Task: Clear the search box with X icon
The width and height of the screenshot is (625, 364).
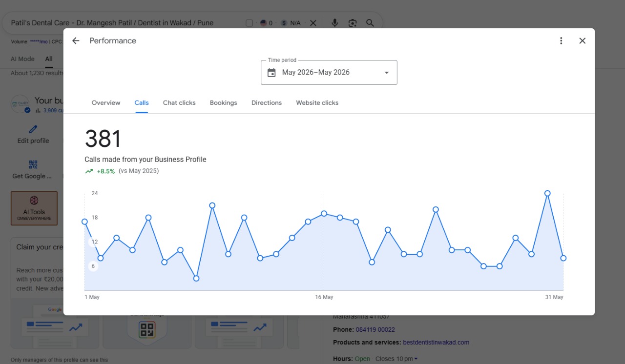Action: point(313,23)
